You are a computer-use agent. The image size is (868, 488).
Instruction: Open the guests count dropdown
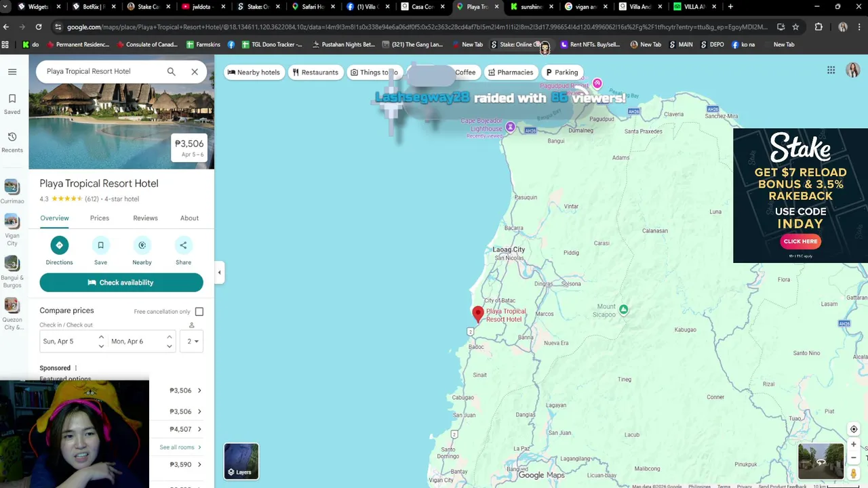pos(193,341)
